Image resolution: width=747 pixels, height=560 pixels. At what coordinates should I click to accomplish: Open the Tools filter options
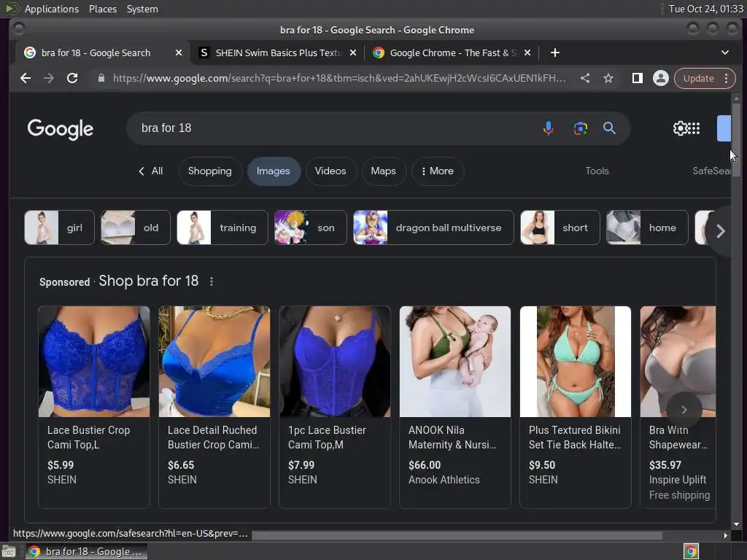(597, 171)
